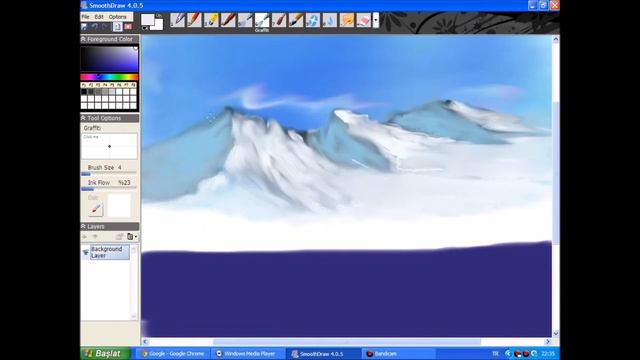Switch to Windows Media Player taskbar button

[x=247, y=354]
